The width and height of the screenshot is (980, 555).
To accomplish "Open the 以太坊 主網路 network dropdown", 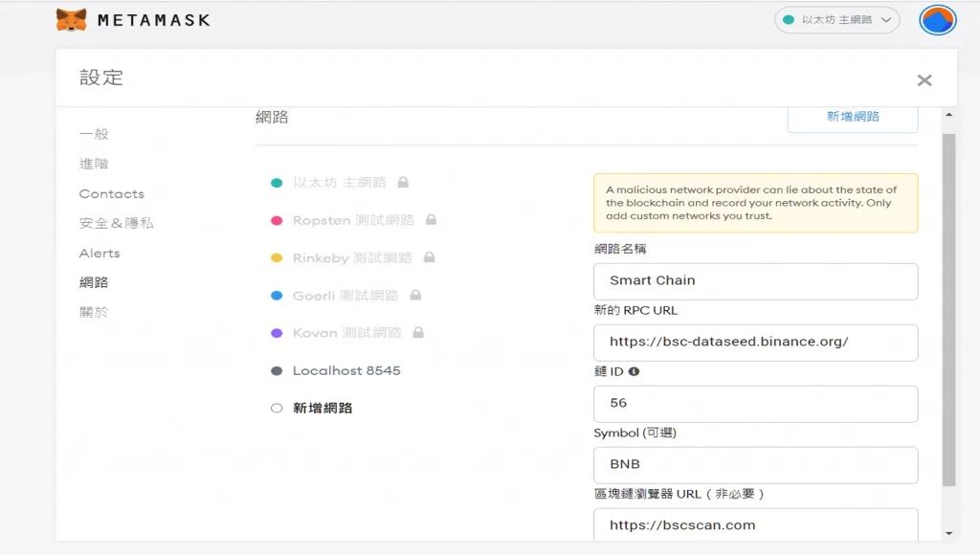I will 836,20.
